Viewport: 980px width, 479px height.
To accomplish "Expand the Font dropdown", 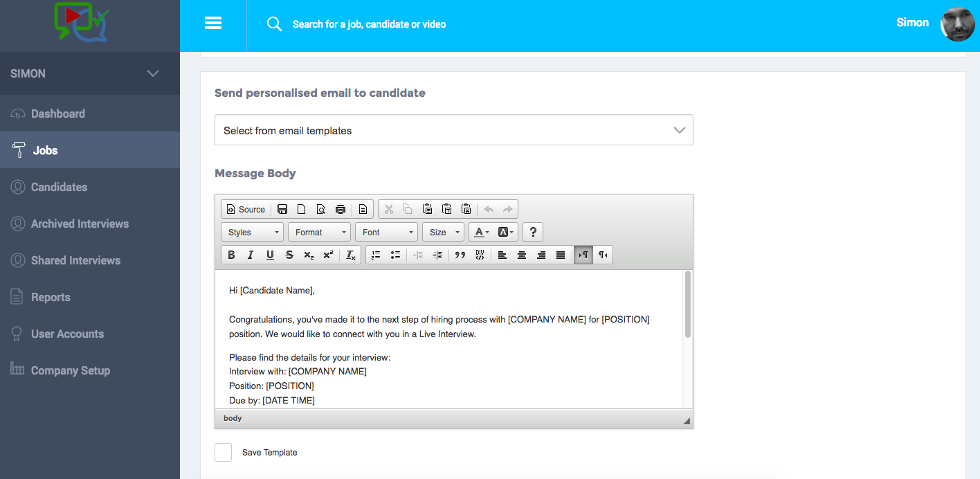I will (x=386, y=232).
